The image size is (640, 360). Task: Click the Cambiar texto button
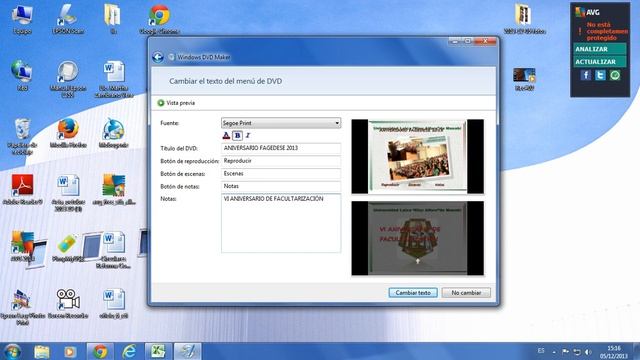click(x=413, y=293)
